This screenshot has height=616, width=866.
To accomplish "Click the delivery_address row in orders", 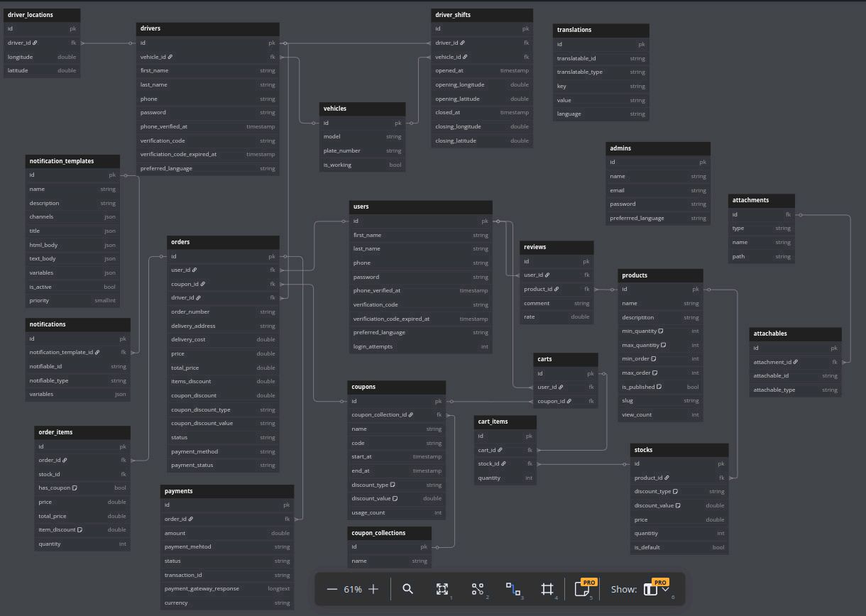I will point(223,326).
